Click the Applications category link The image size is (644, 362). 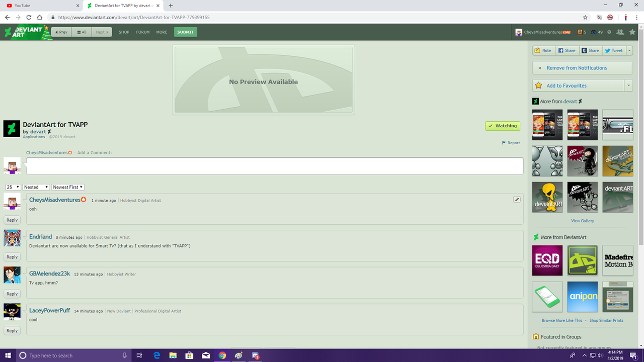pyautogui.click(x=34, y=137)
